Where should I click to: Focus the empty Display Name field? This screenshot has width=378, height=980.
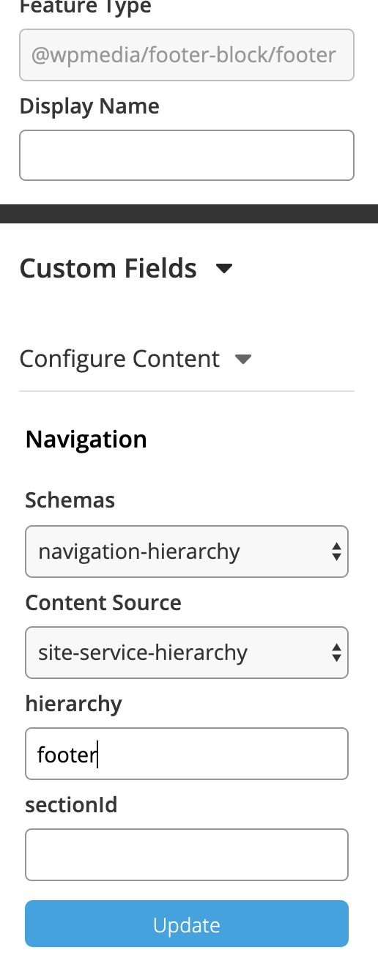point(187,155)
